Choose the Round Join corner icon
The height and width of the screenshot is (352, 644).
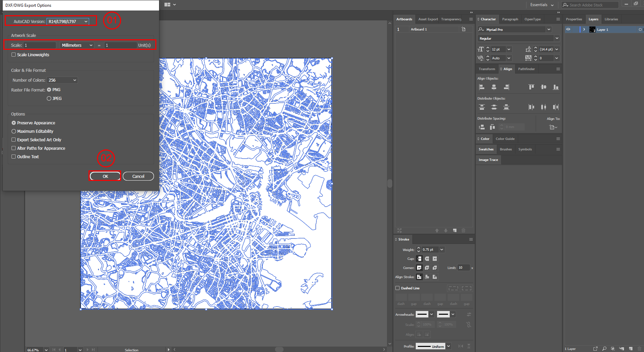coord(427,267)
